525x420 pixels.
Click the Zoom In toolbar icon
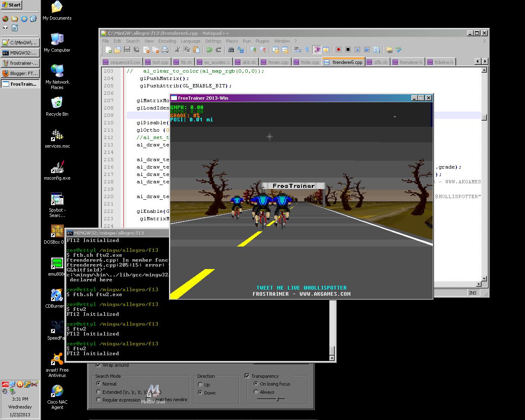pyautogui.click(x=253, y=50)
